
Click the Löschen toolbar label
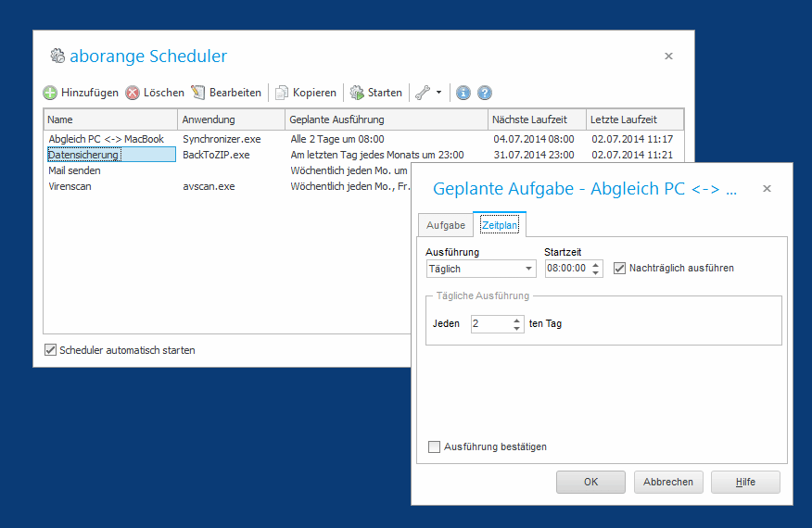pyautogui.click(x=164, y=93)
